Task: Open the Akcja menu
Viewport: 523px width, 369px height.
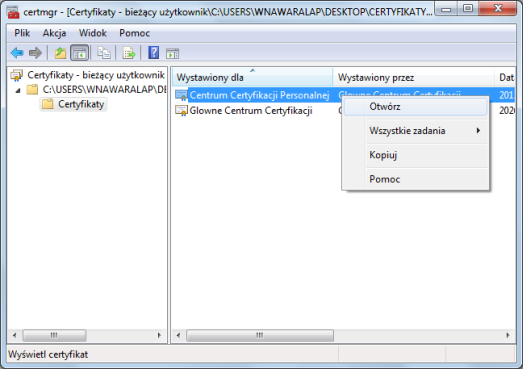Action: 54,33
